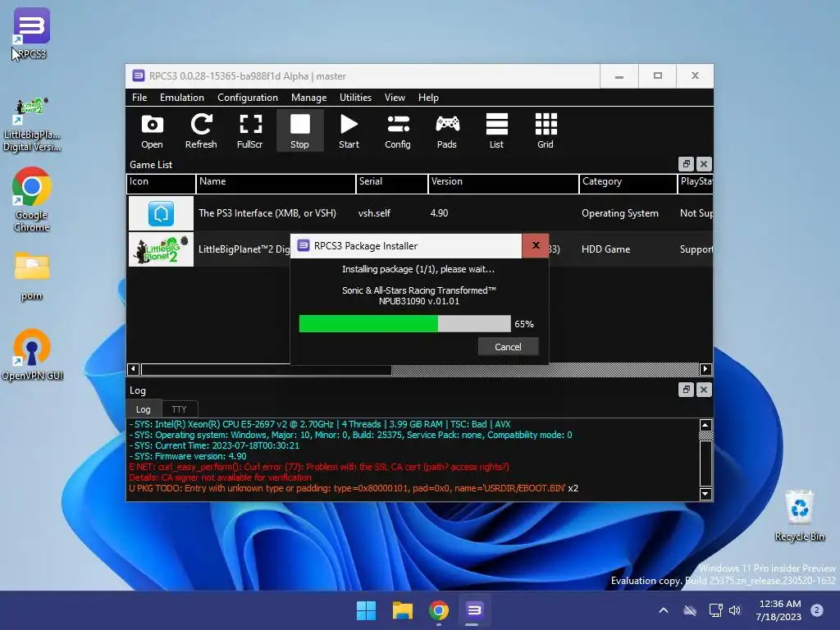This screenshot has width=840, height=630.
Task: Float the Log panel
Action: 686,390
